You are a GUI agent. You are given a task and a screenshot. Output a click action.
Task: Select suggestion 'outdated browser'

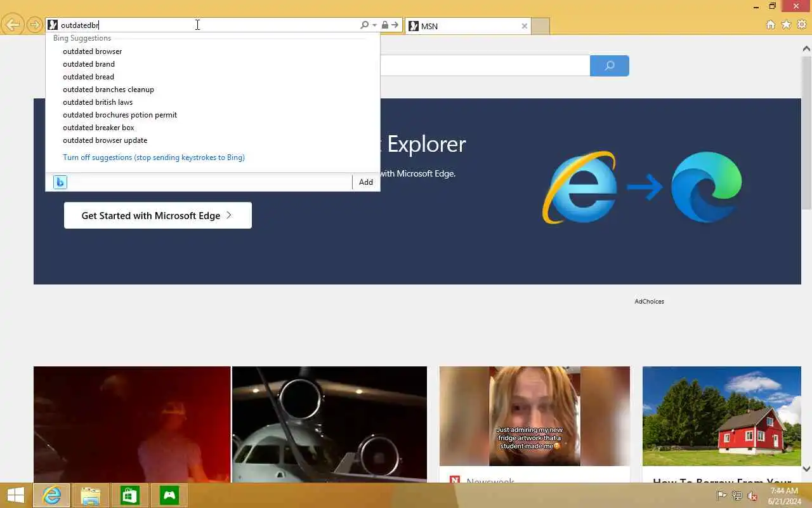[x=213, y=51]
